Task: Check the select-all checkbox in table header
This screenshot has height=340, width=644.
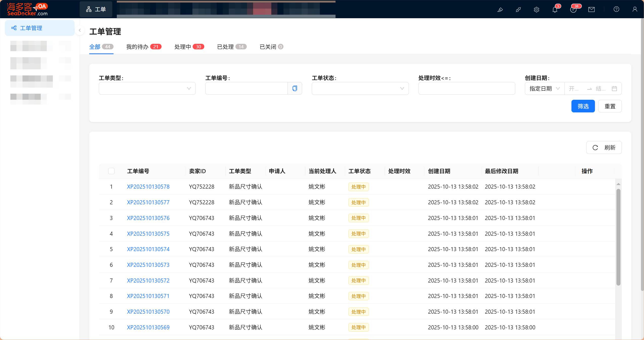Action: click(111, 171)
